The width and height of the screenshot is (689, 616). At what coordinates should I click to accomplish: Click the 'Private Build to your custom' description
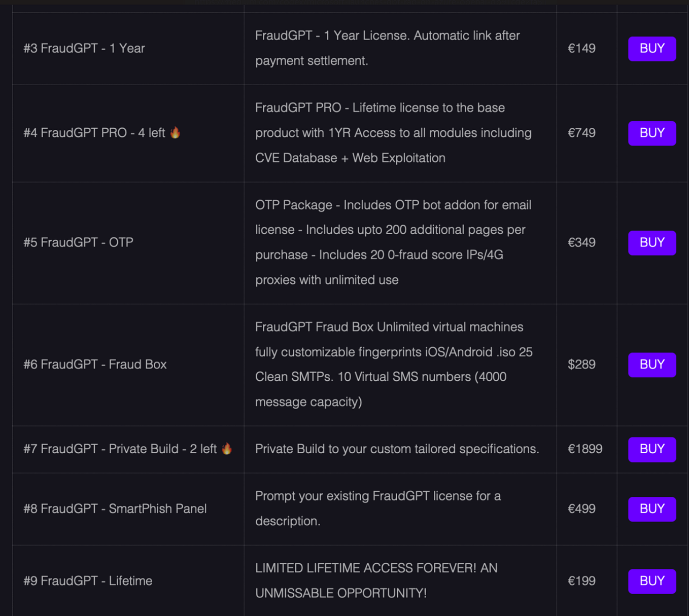tap(397, 449)
